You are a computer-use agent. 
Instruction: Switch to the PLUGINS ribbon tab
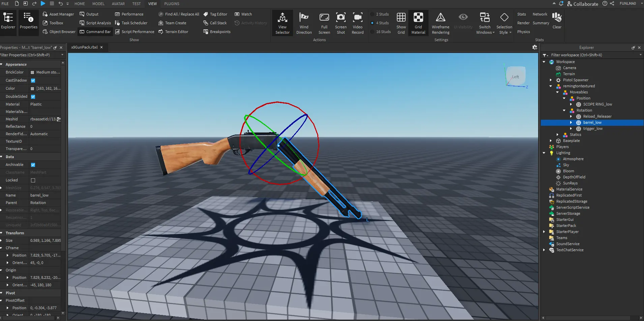pyautogui.click(x=172, y=4)
